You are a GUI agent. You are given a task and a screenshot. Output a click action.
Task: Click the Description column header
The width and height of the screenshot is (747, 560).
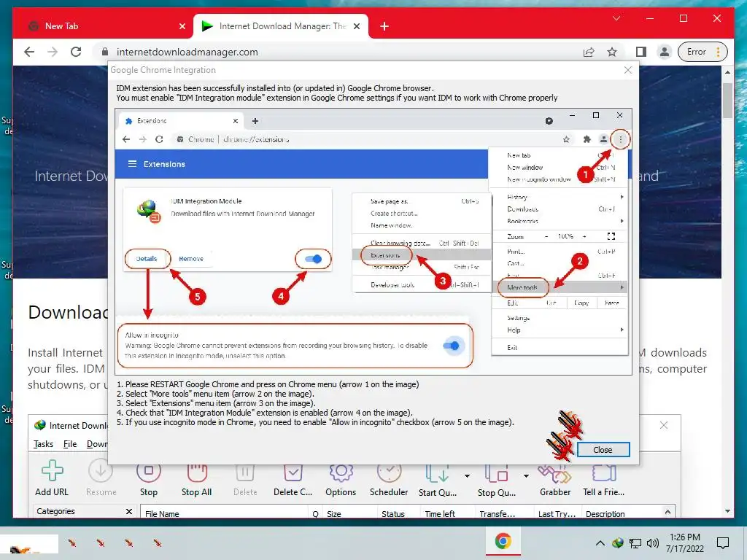pyautogui.click(x=621, y=513)
